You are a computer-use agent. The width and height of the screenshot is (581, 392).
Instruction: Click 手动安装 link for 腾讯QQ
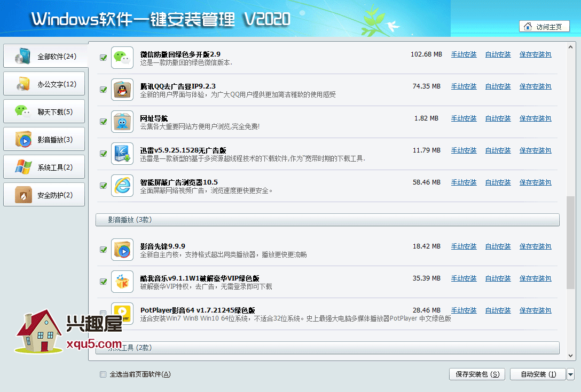(x=464, y=86)
